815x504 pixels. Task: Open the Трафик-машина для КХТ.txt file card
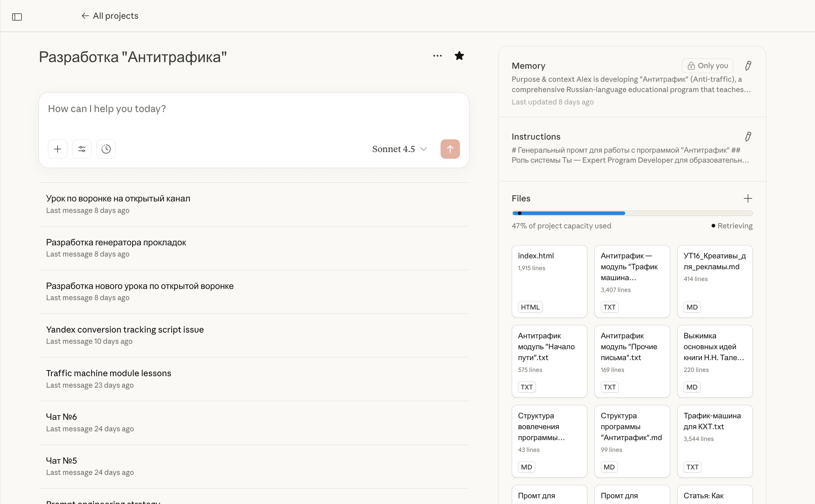click(x=715, y=441)
